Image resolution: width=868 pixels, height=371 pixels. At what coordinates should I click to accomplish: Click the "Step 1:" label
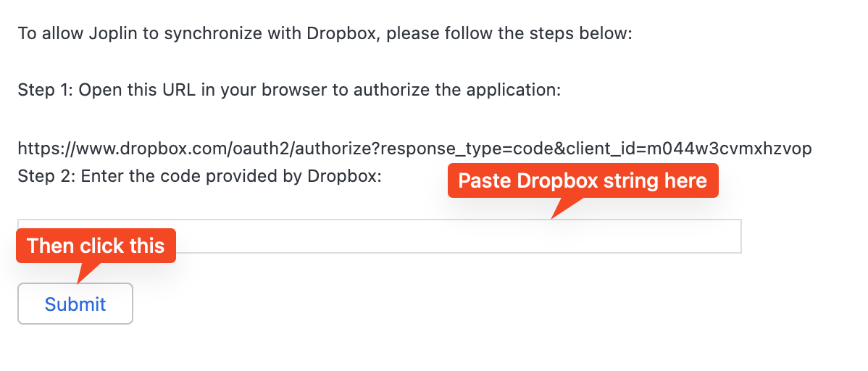tap(45, 91)
